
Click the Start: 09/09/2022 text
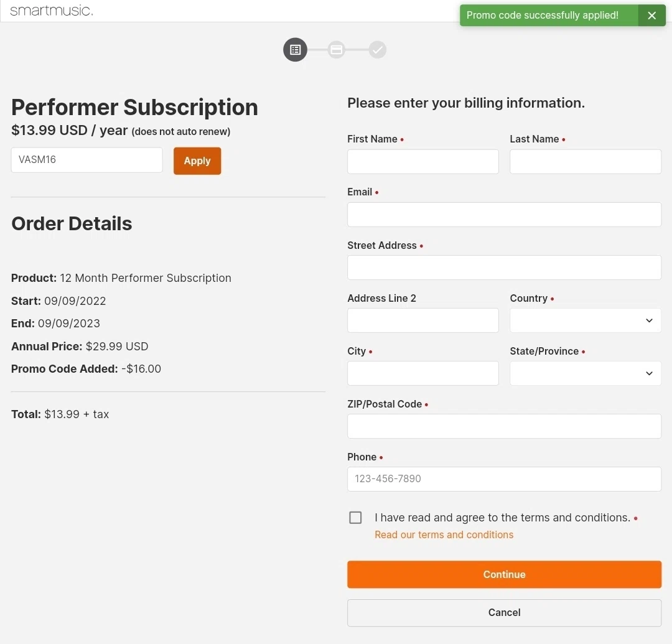(58, 301)
